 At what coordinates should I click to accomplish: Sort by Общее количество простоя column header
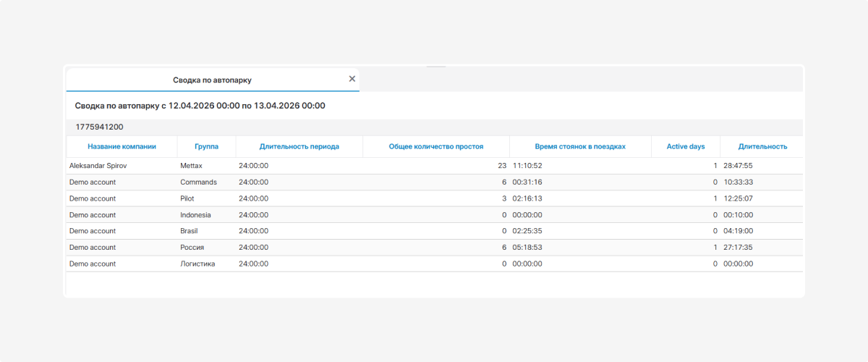point(436,146)
